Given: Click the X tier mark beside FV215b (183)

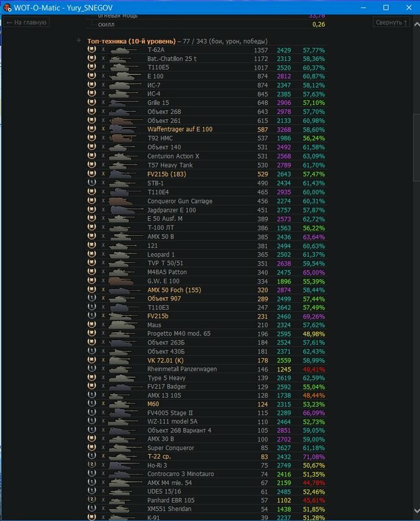Looking at the screenshot, I should [103, 174].
